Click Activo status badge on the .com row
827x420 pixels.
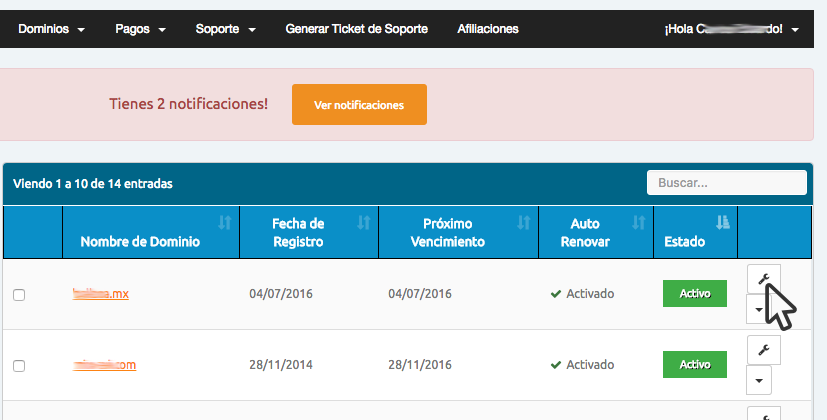694,364
